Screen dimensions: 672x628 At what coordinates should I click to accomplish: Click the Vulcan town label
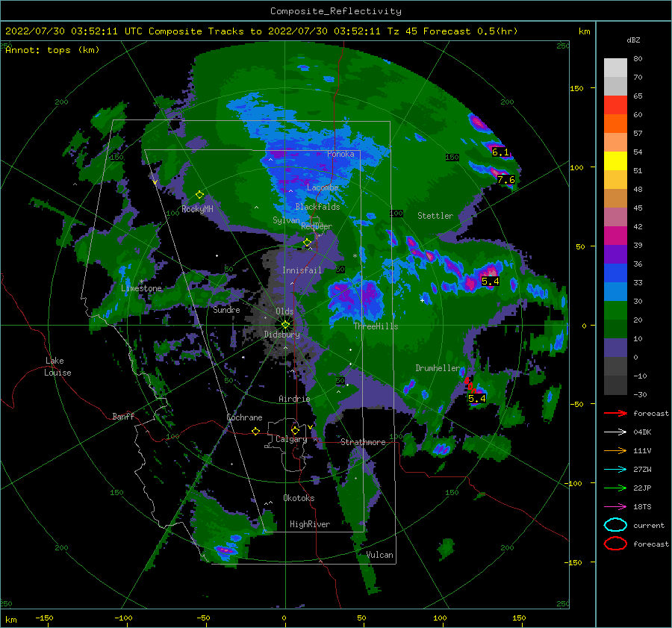pos(380,555)
